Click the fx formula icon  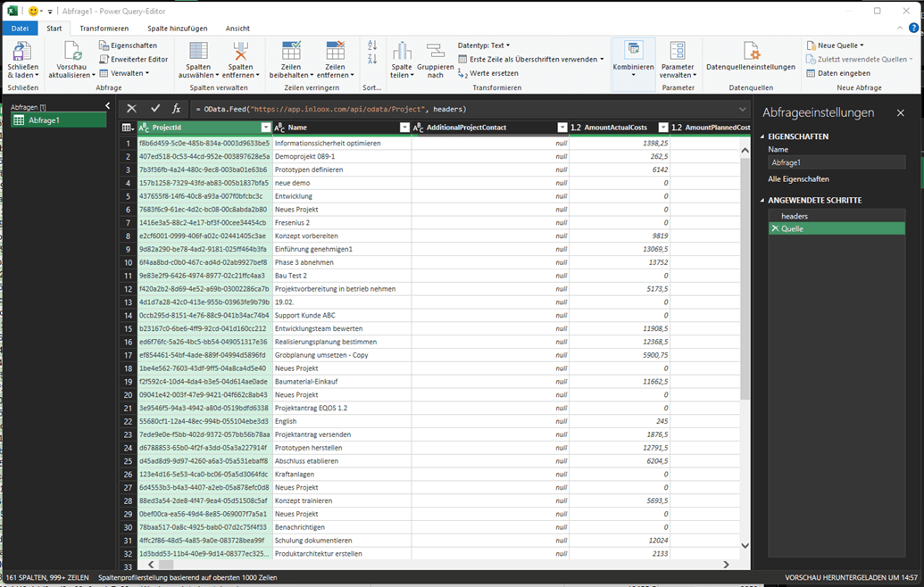(x=176, y=108)
